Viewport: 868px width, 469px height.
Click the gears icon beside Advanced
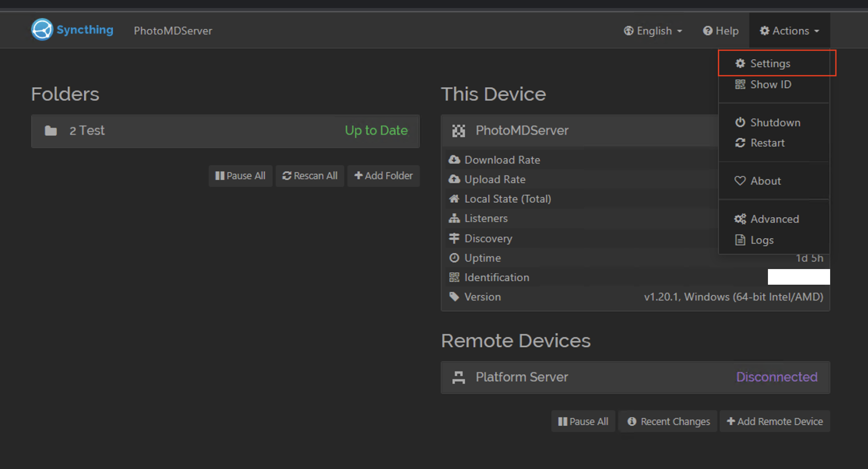click(740, 219)
